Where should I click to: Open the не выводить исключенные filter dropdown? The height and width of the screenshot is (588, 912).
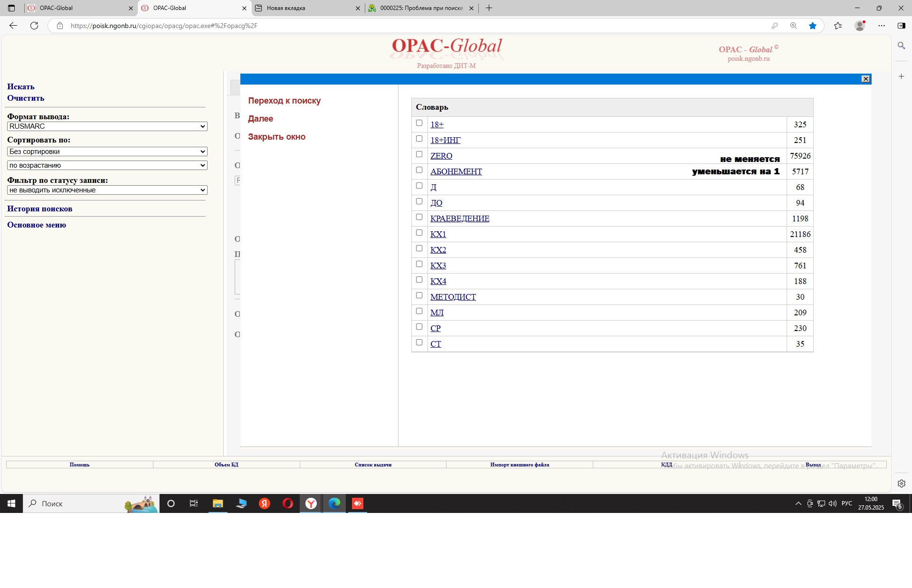click(107, 190)
